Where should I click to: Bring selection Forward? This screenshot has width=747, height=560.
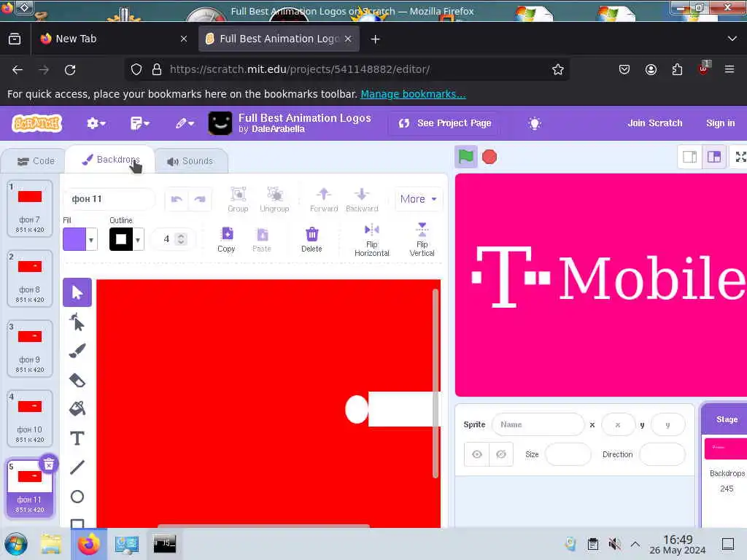pyautogui.click(x=324, y=199)
